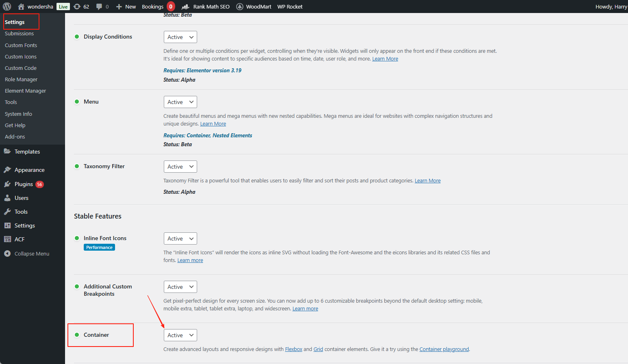The width and height of the screenshot is (628, 364).
Task: Open Plugins in the sidebar
Action: (24, 184)
